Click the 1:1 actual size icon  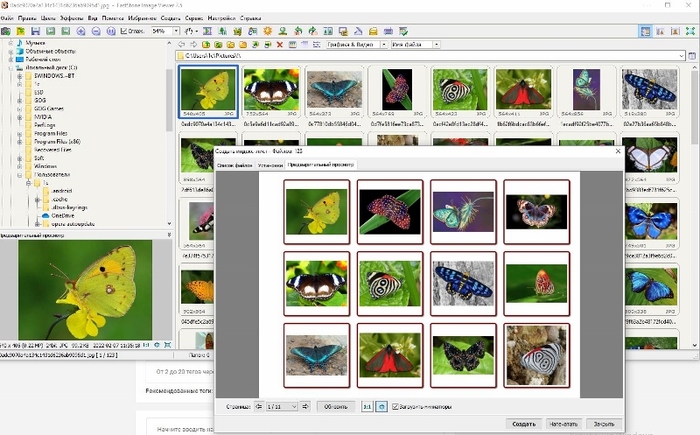coord(367,407)
